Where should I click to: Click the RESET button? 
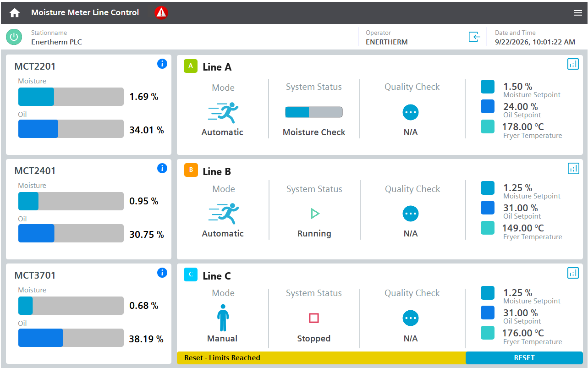pyautogui.click(x=524, y=358)
